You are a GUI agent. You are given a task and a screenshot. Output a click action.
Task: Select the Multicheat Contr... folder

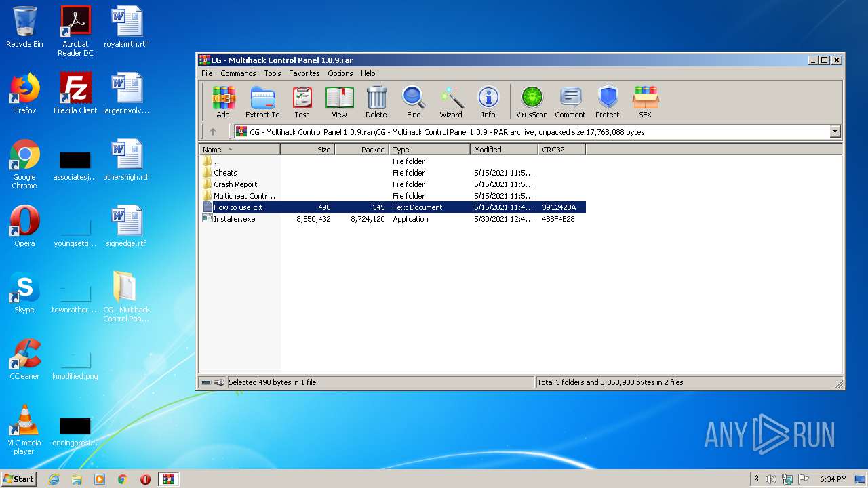[393, 196]
